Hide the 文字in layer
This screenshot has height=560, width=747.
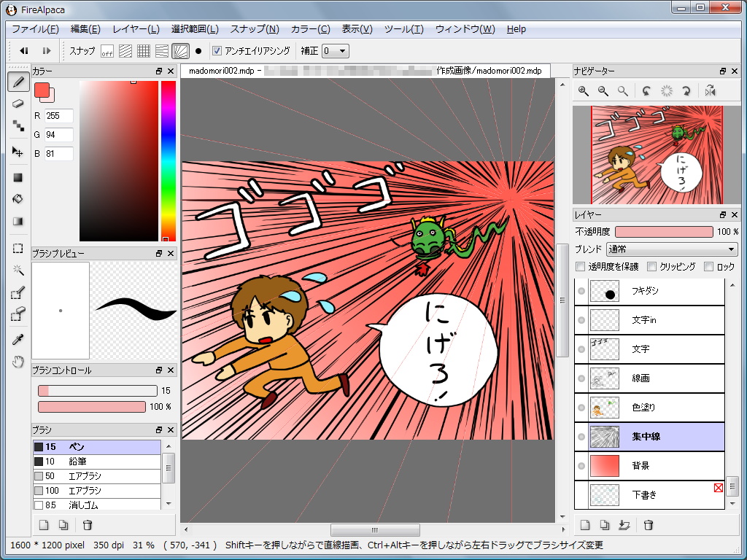click(581, 320)
